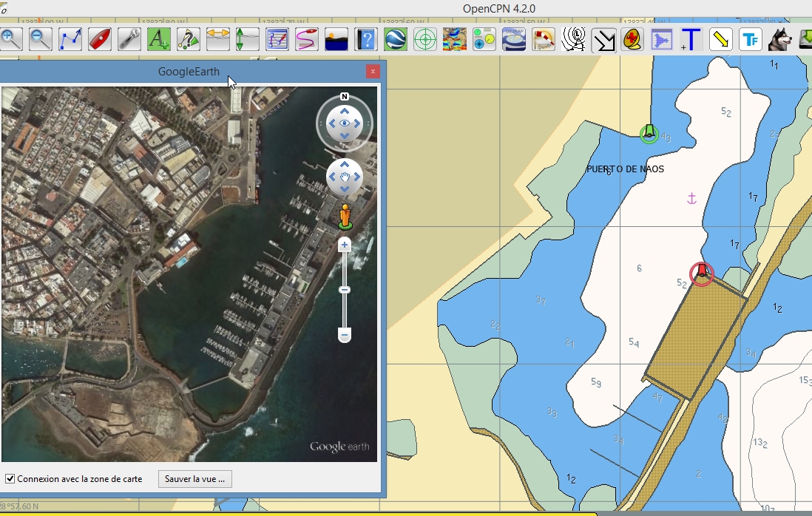Screen dimensions: 812x516
Task: Click the green download arrow icon
Action: pyautogui.click(x=805, y=39)
